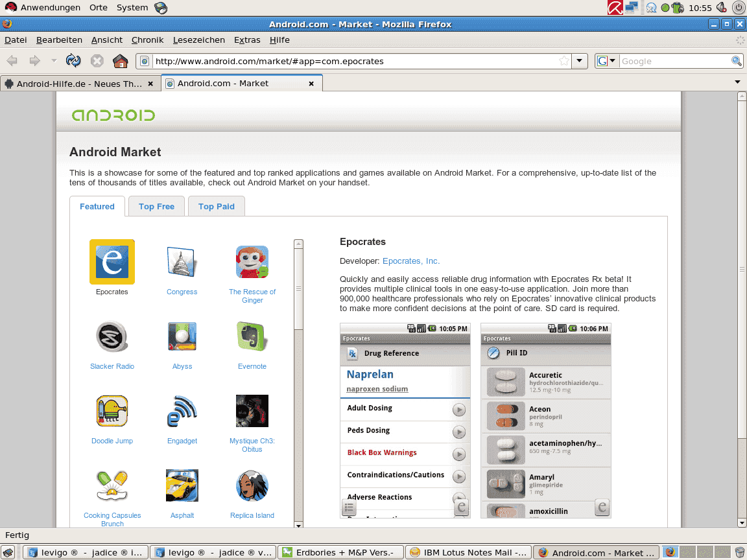
Task: Click the green Android logo
Action: [x=113, y=115]
